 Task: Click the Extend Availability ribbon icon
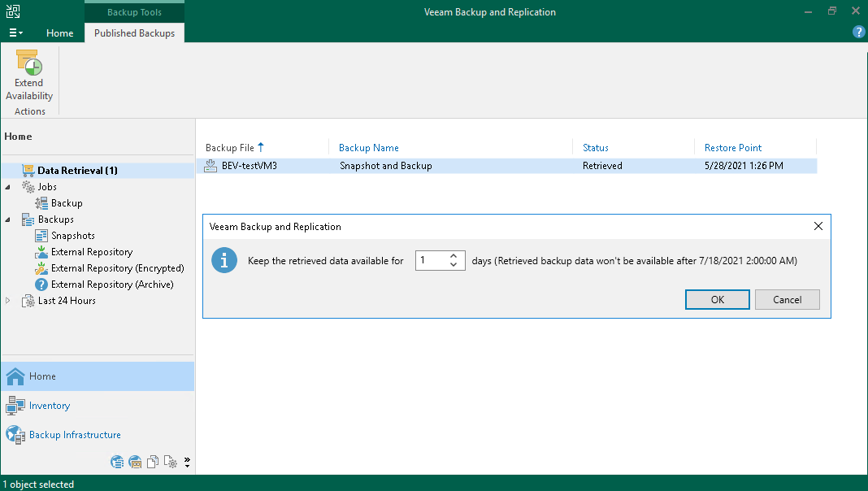click(x=28, y=63)
